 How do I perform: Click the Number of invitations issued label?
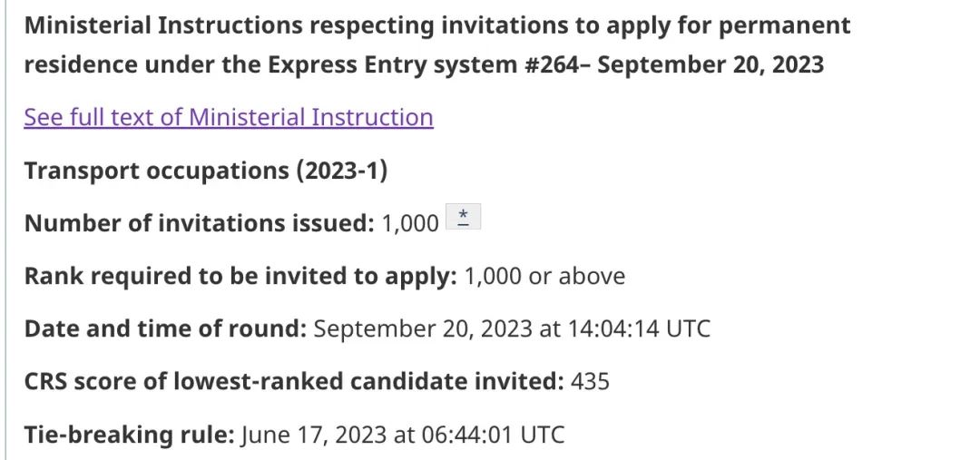click(x=200, y=223)
